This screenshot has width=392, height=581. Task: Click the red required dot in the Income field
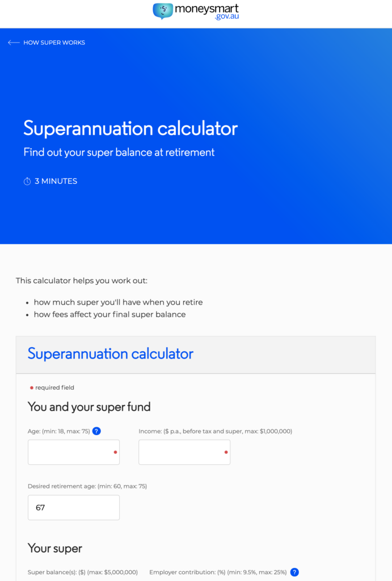coord(226,452)
